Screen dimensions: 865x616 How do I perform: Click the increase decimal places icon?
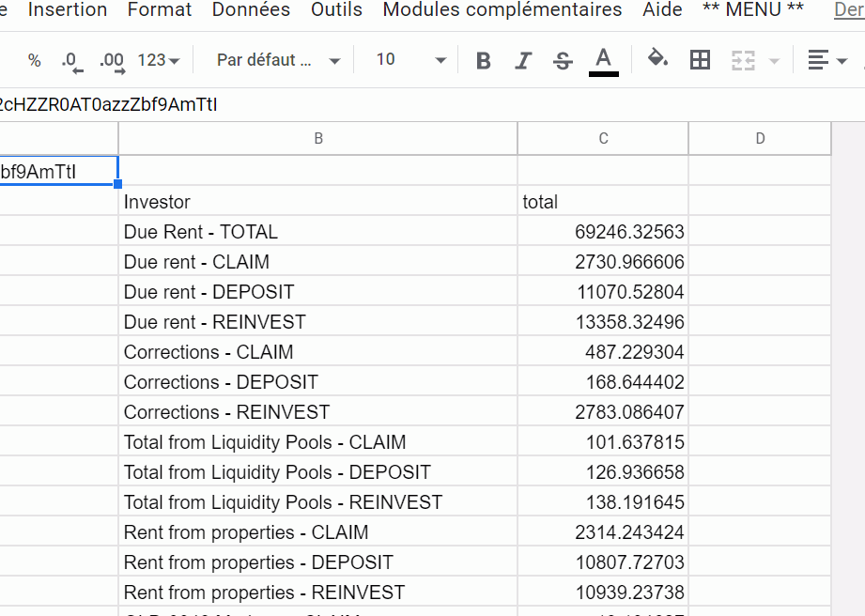pos(112,61)
